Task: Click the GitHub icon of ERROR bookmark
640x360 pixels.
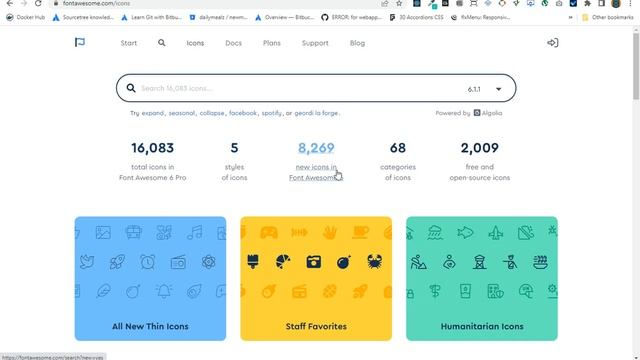Action: (x=325, y=18)
